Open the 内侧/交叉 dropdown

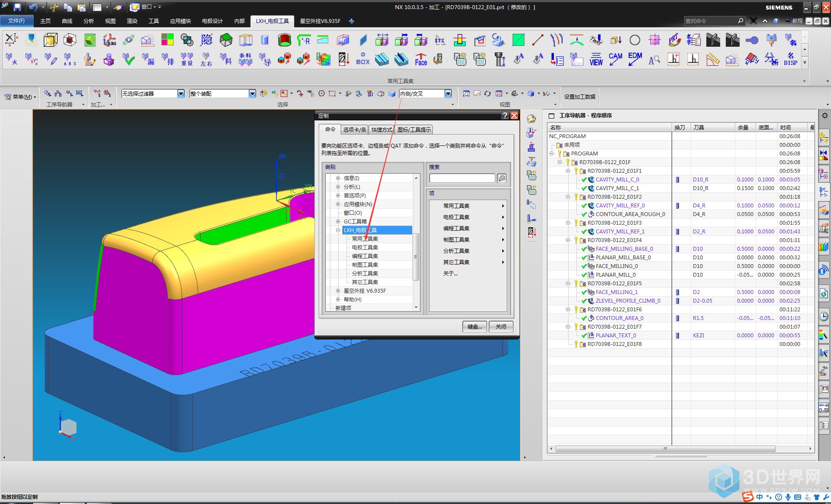point(448,94)
